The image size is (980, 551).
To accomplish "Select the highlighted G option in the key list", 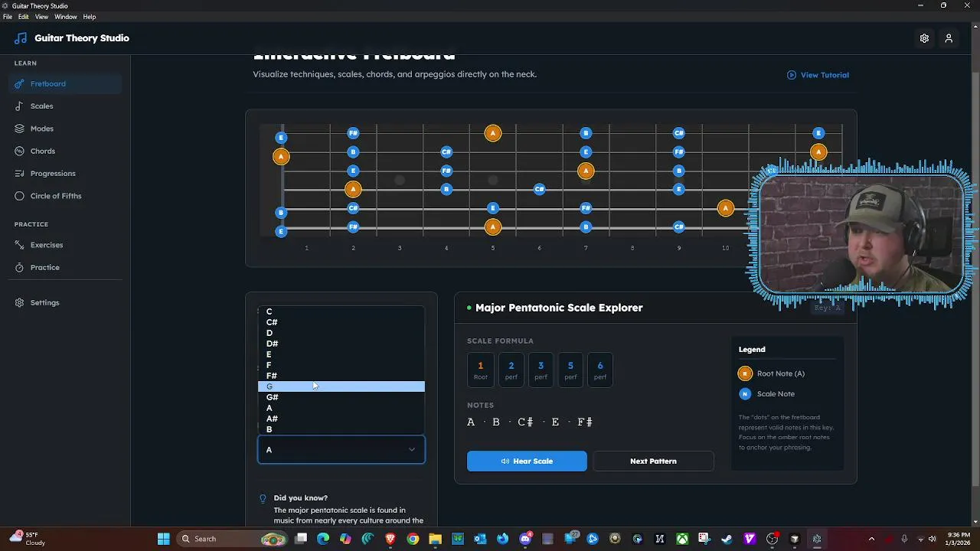I will (x=341, y=386).
